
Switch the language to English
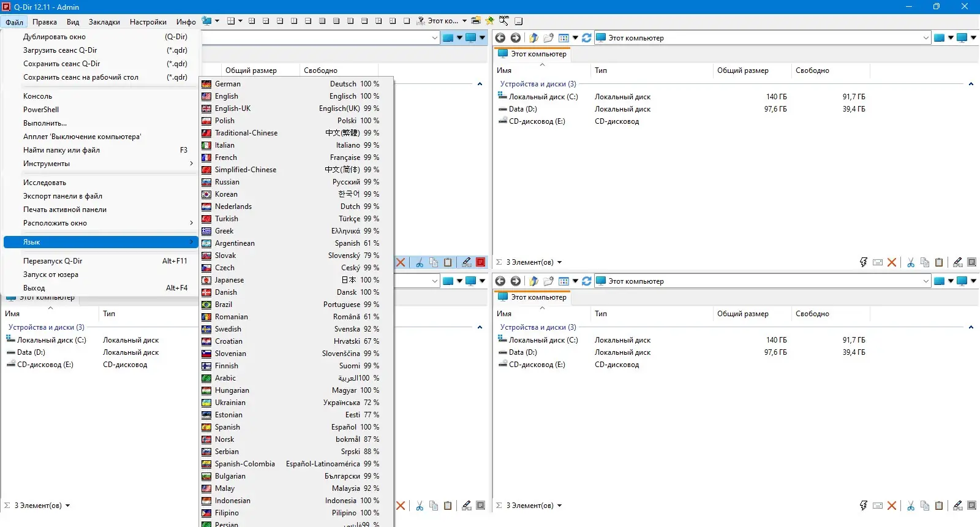coord(296,96)
